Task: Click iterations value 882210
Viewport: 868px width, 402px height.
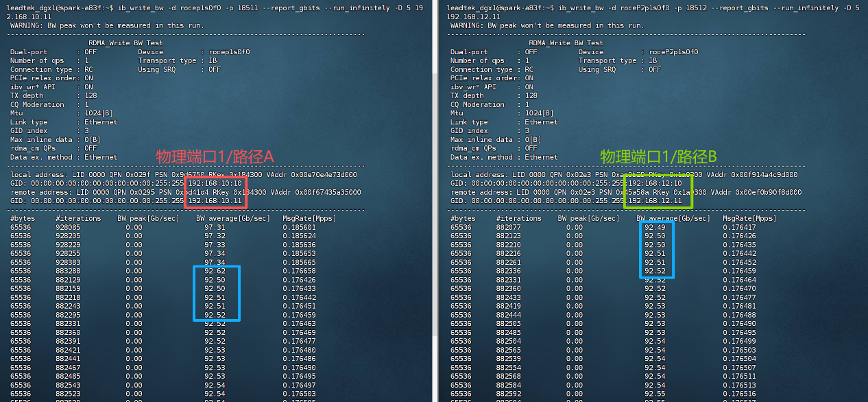Action: pos(508,245)
